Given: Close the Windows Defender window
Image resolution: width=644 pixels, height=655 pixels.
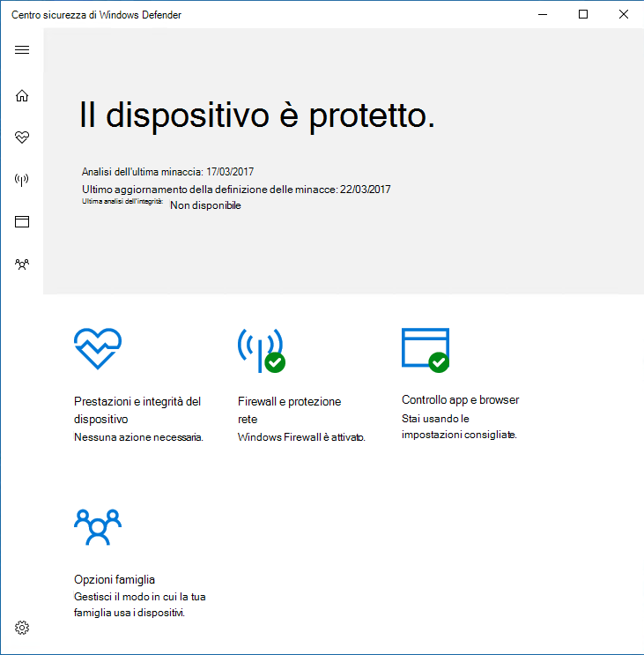Looking at the screenshot, I should [x=624, y=14].
